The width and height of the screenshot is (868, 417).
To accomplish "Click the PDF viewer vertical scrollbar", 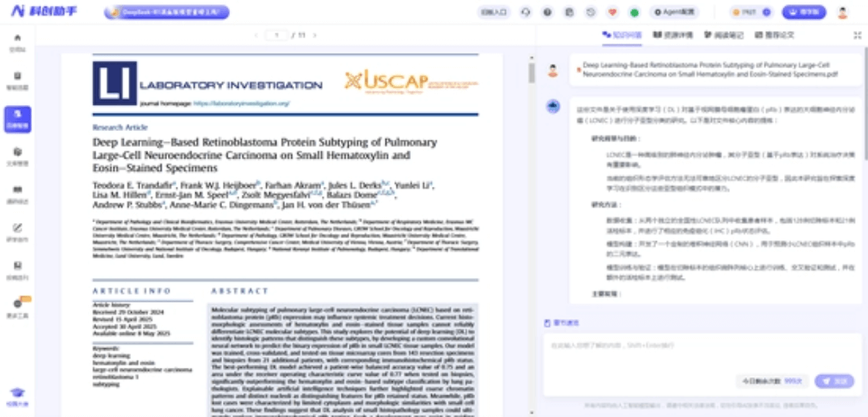I will pos(532,72).
